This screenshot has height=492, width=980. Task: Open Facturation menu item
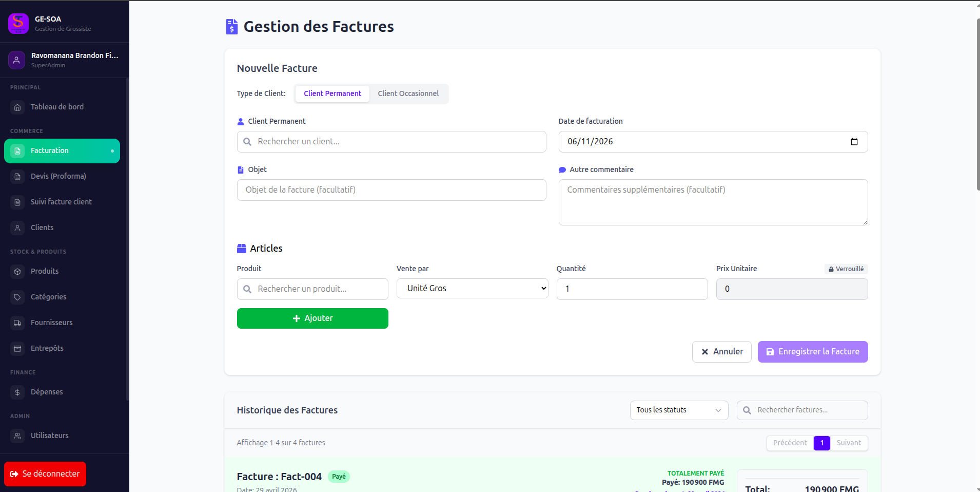coord(62,151)
